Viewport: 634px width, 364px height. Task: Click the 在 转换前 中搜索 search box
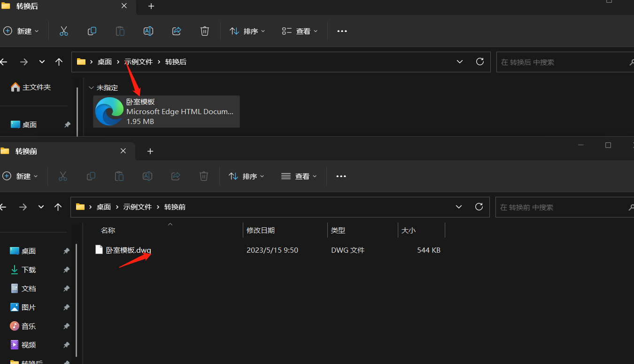[x=564, y=207]
